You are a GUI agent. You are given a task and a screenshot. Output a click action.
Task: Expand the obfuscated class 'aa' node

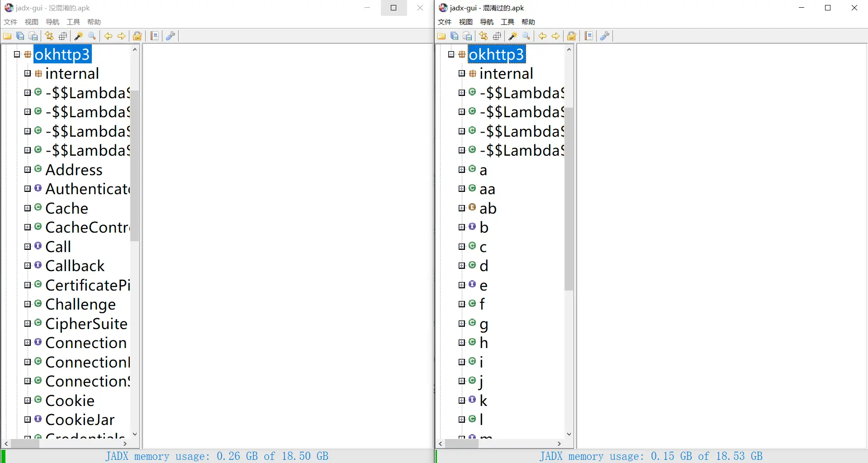[462, 189]
